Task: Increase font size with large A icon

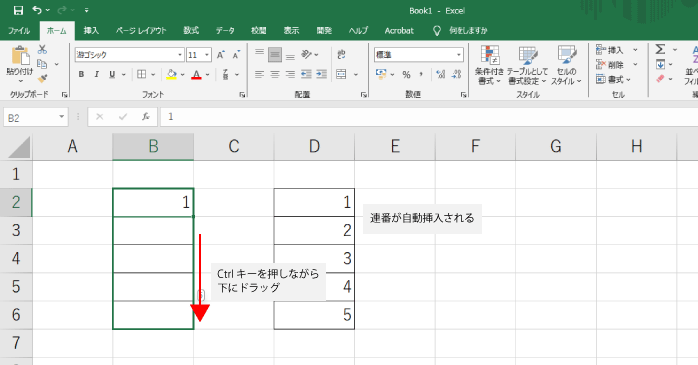Action: click(x=221, y=55)
